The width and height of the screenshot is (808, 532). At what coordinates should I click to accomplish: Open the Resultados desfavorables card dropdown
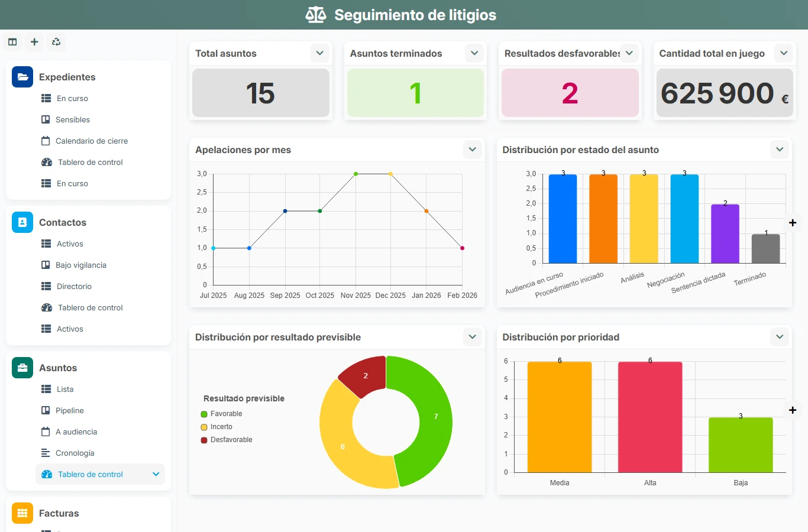tap(629, 53)
